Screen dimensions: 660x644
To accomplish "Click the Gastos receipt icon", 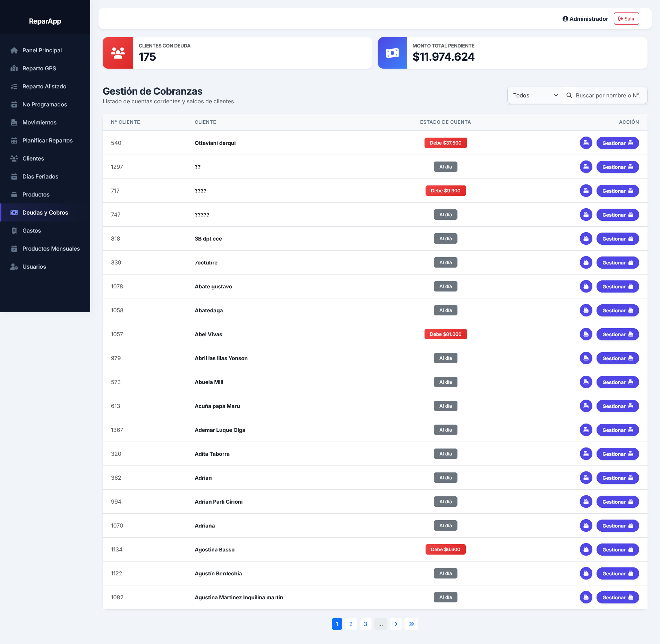I will [14, 230].
